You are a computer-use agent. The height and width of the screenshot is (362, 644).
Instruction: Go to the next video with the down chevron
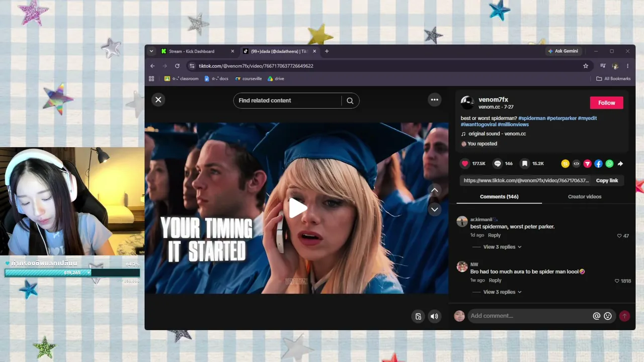point(435,209)
